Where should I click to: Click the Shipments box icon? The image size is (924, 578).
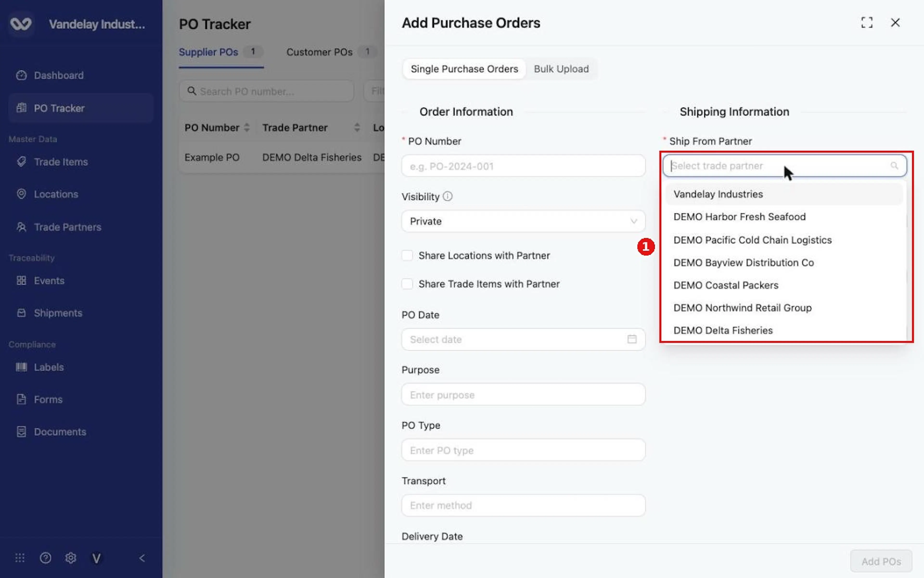pos(21,313)
